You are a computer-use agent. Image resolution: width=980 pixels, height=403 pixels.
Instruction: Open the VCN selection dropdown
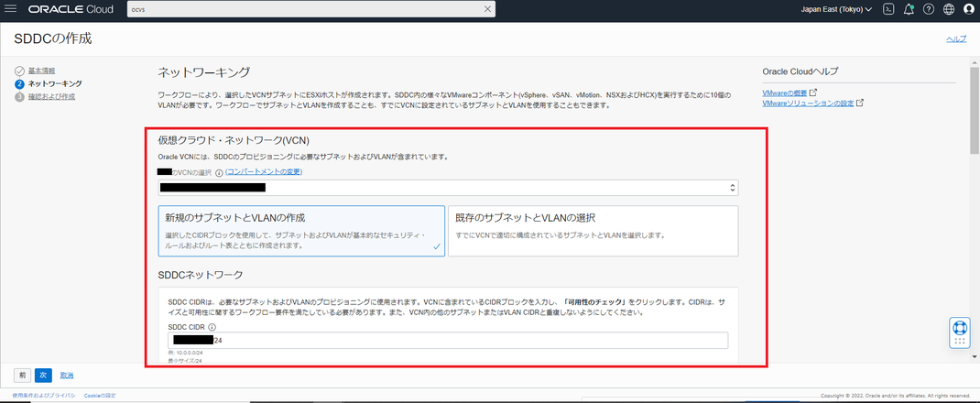[448, 188]
